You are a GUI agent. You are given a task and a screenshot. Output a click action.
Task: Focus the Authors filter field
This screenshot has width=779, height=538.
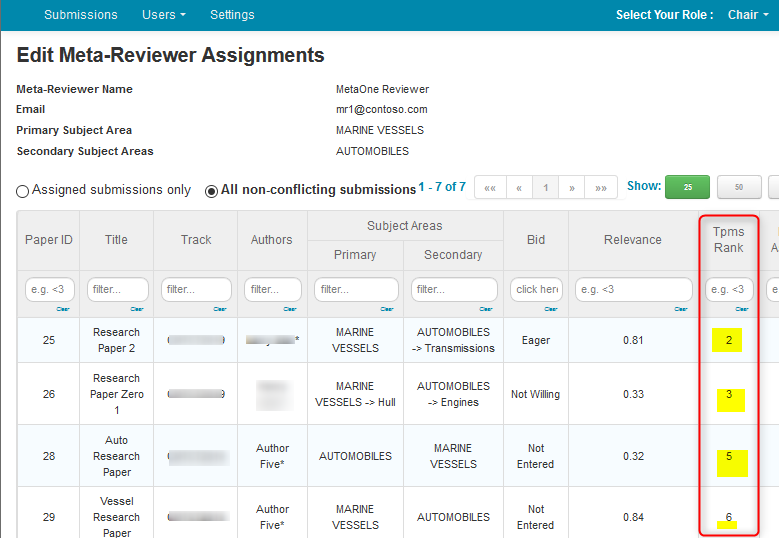273,289
